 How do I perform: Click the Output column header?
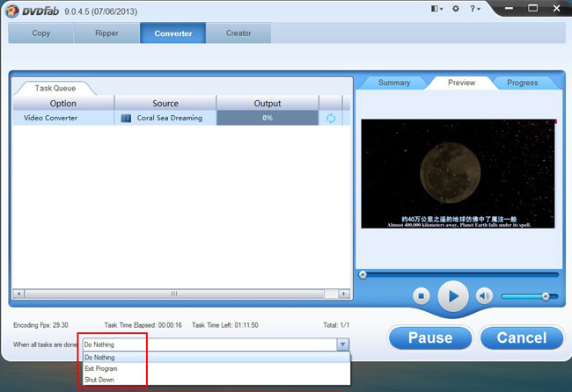(268, 104)
